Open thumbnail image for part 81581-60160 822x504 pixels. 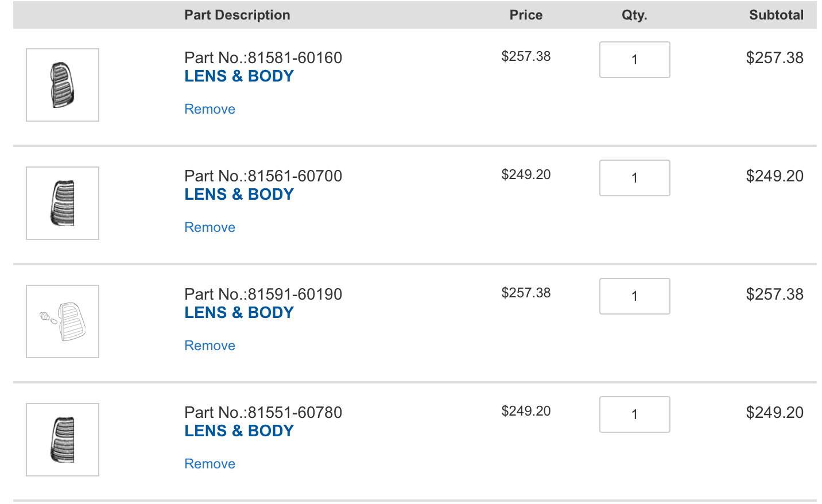coord(63,85)
